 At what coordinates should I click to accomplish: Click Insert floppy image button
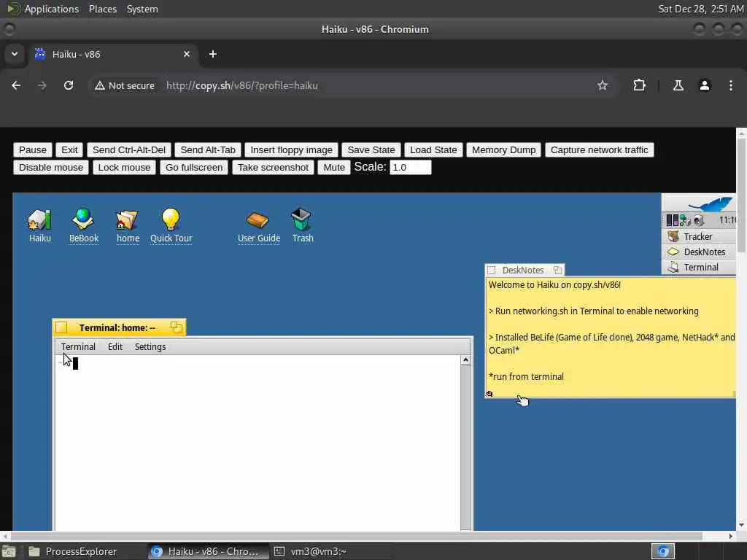(292, 150)
